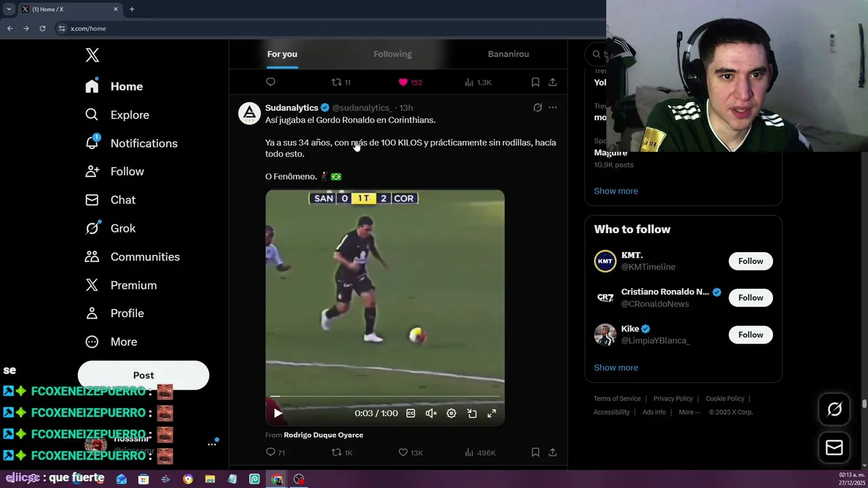Open Cookie Policy link
The width and height of the screenshot is (868, 488).
point(725,399)
